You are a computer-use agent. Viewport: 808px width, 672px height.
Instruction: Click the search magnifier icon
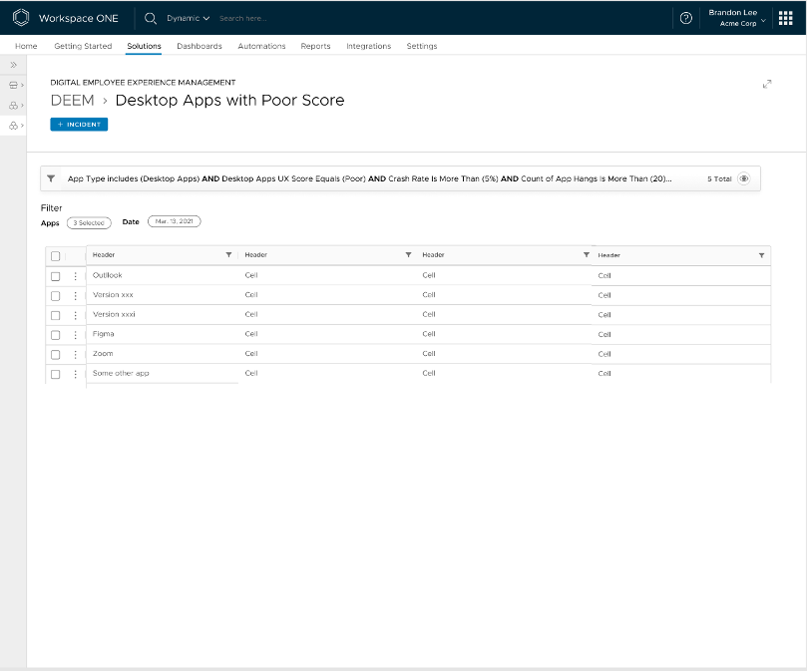(151, 18)
